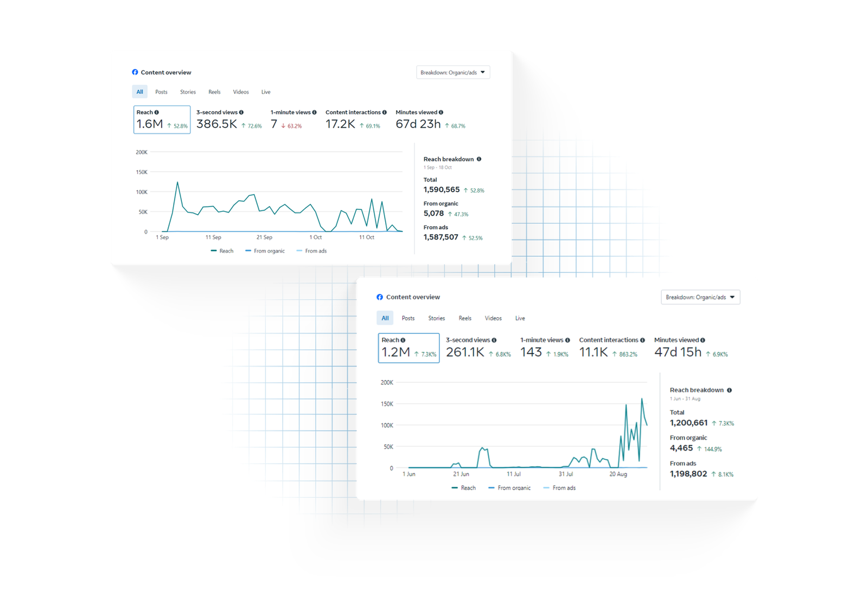Click the From organic value 4,465
Viewport: 868px width, 591px height.
click(681, 448)
